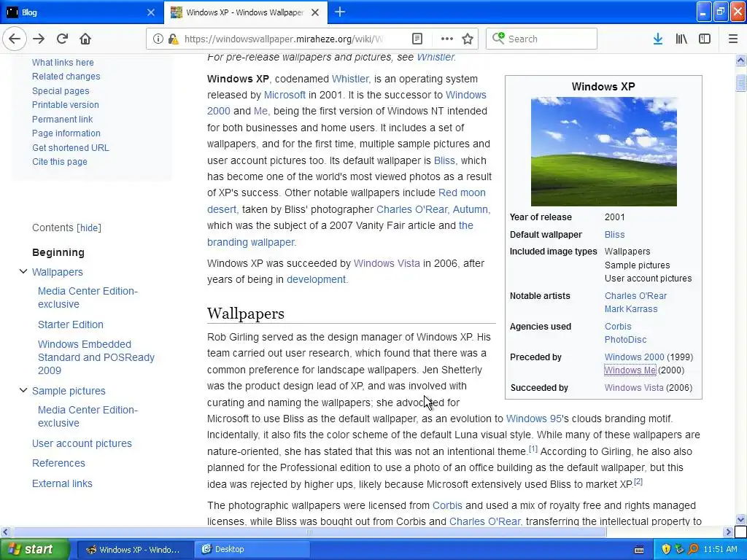747x560 pixels.
Task: Click reference footnote [2]
Action: coord(638,481)
